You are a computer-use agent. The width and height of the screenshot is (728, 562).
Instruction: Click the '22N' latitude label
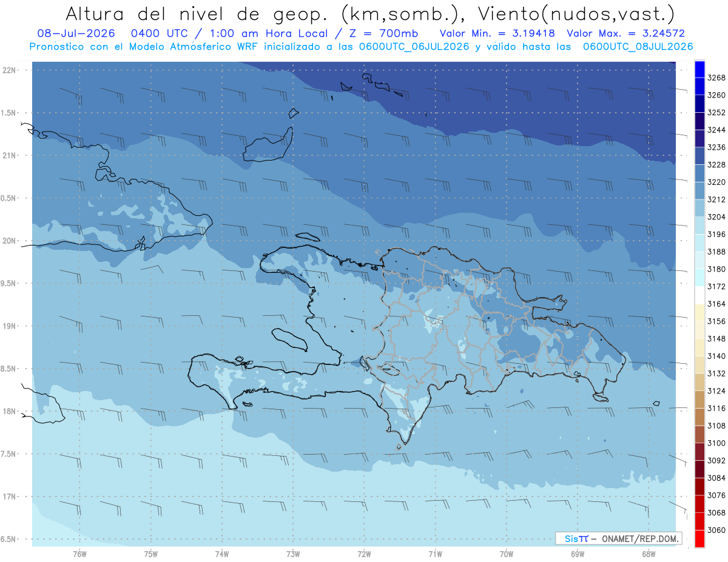[9, 70]
